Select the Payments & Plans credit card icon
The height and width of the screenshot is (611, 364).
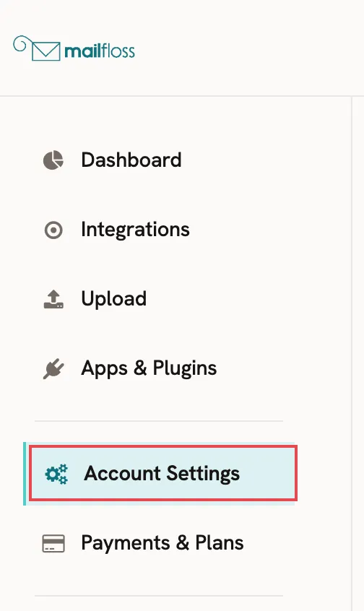click(x=53, y=543)
